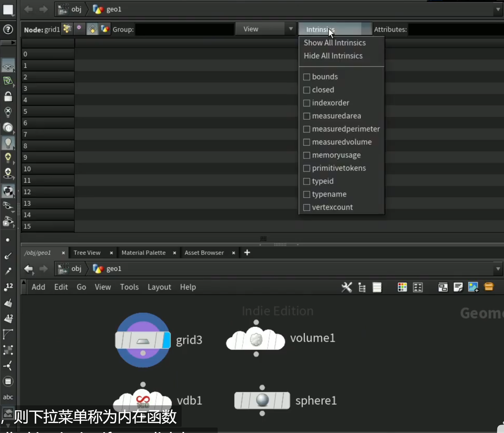
Task: Open the wrench tools icon in network editor
Action: (347, 287)
